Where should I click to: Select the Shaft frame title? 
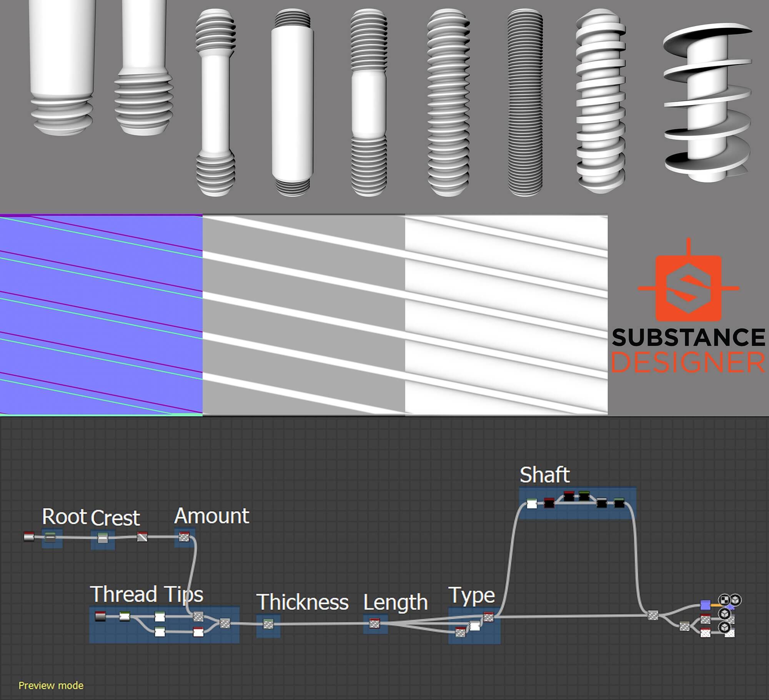(544, 475)
